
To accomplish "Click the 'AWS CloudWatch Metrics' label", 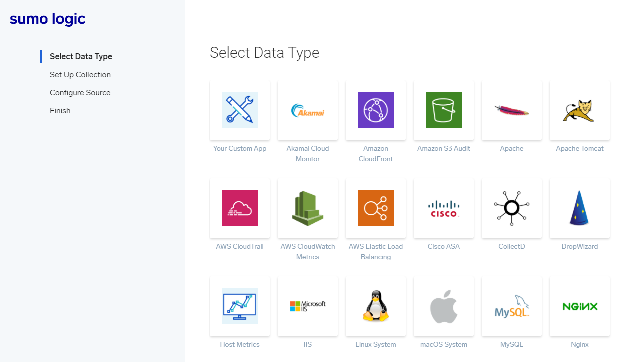I will coord(308,252).
